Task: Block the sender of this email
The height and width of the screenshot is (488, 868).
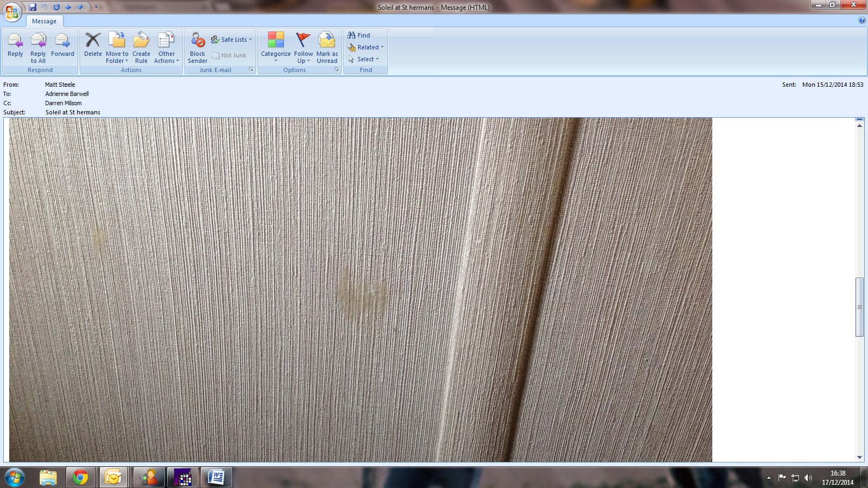Action: 197,47
